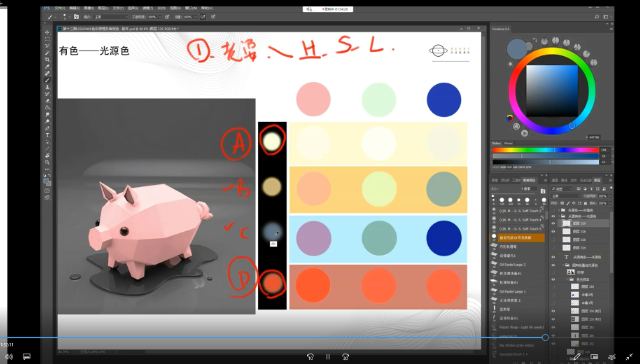Click the search icon in options bar

point(597,17)
